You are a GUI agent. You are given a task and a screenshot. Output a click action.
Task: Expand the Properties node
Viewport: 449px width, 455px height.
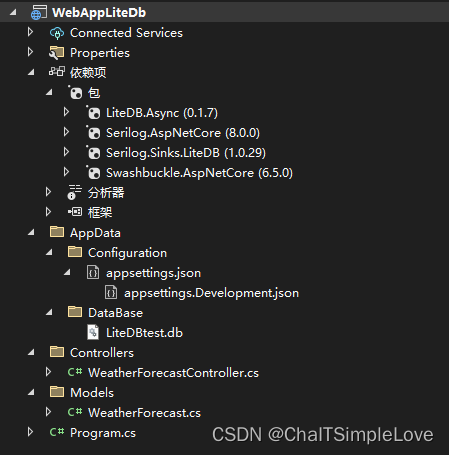pos(30,52)
